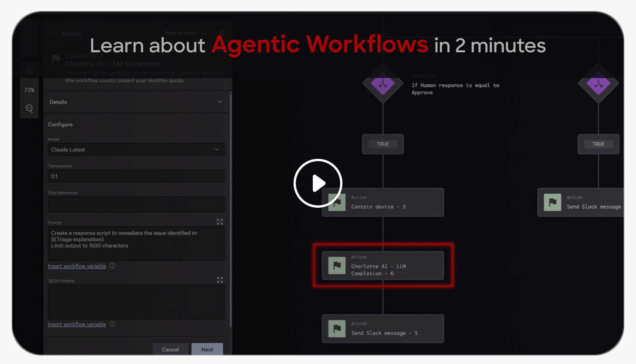Play the Agentic Workflows video
This screenshot has width=636, height=364.
coord(318,183)
